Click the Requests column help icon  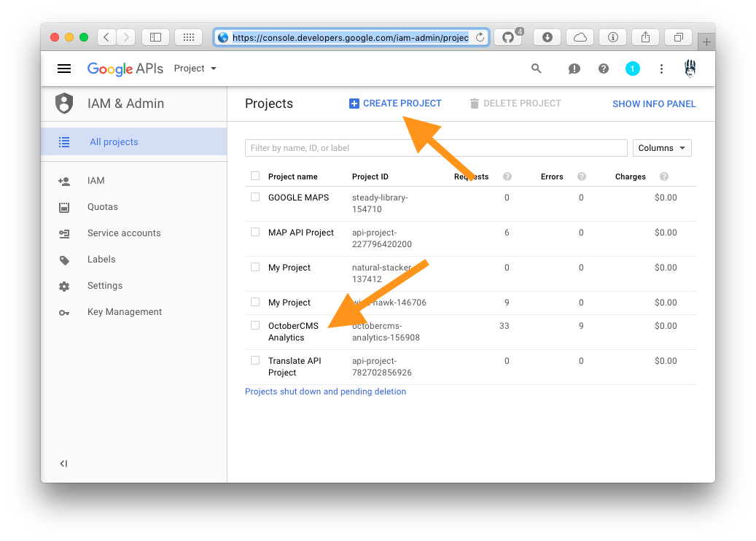(507, 176)
